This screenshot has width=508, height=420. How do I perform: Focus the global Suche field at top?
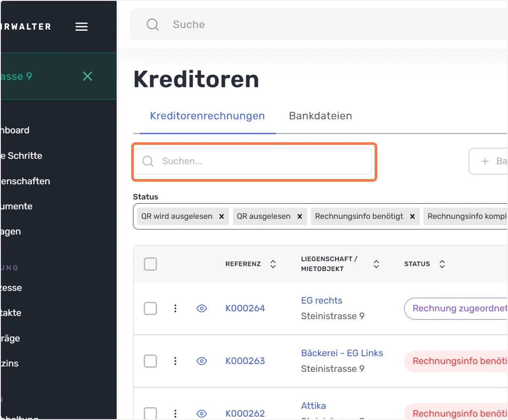[x=318, y=25]
